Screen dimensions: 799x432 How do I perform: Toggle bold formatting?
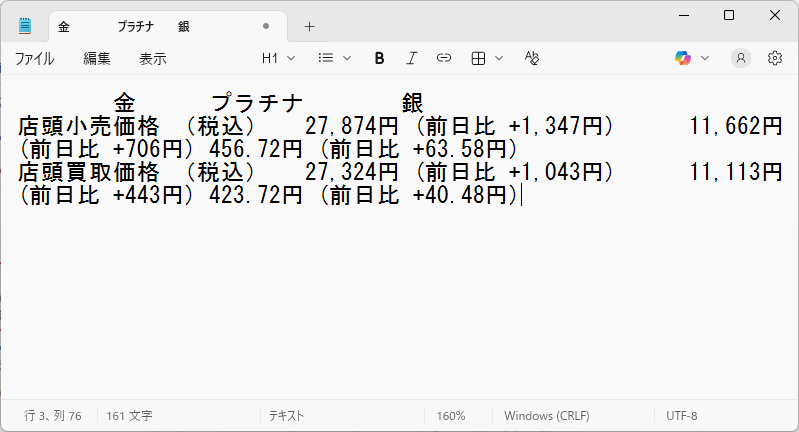(x=379, y=58)
